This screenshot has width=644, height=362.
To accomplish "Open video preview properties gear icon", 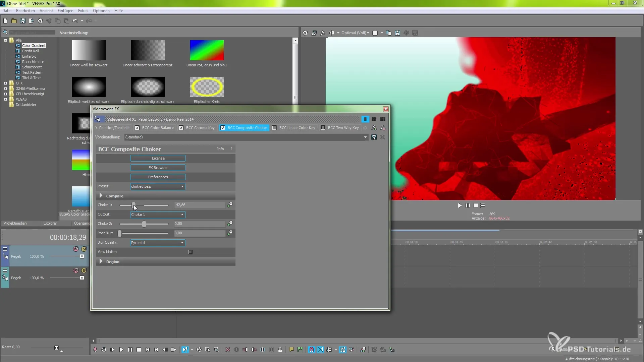I will (305, 33).
